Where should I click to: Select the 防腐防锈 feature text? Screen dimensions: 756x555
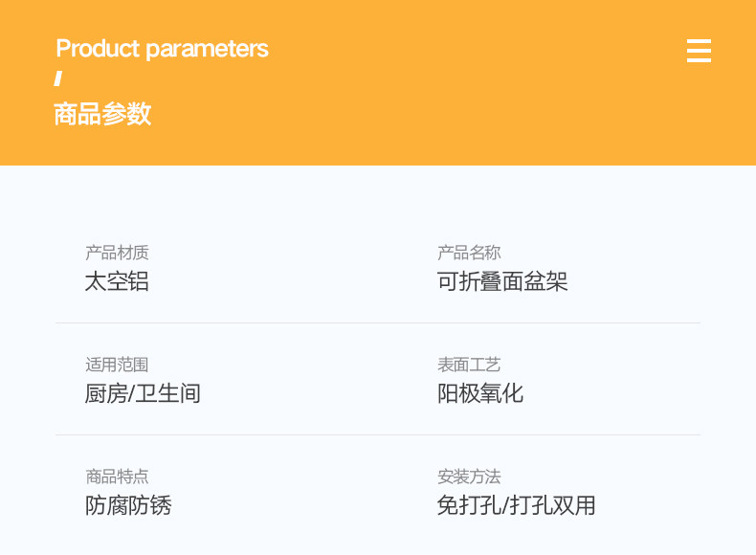click(x=128, y=505)
